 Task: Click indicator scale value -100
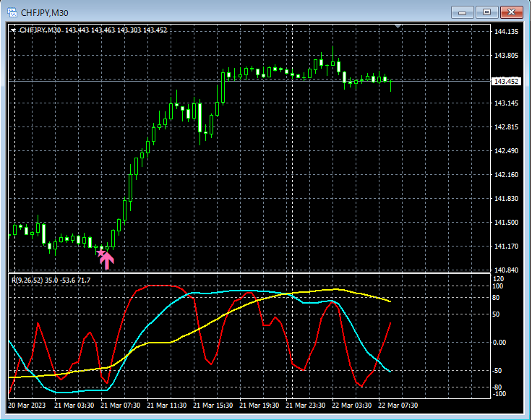499,394
